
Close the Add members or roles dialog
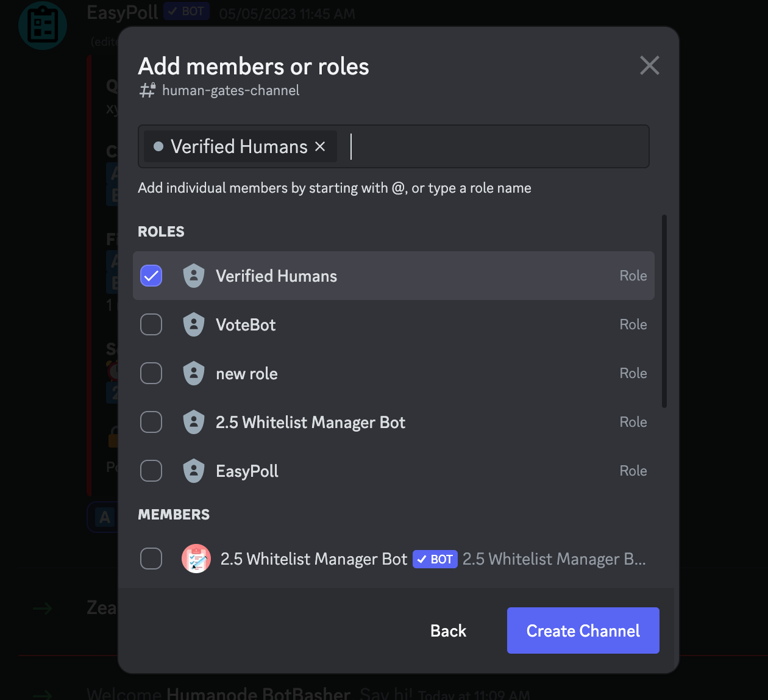(x=650, y=65)
